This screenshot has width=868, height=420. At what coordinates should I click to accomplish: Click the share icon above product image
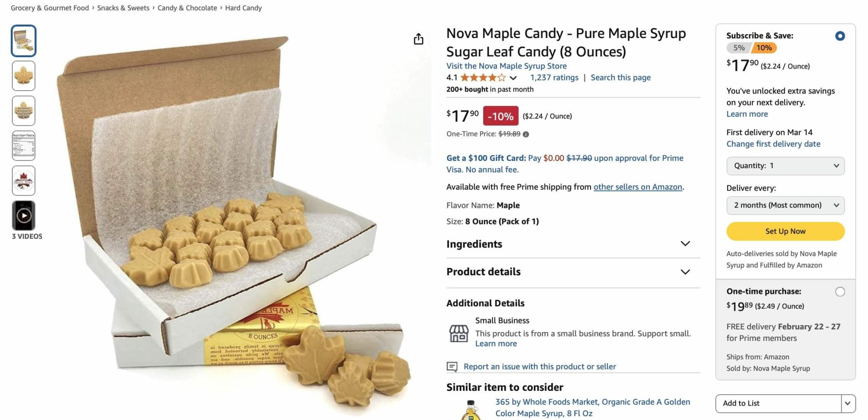pos(418,39)
